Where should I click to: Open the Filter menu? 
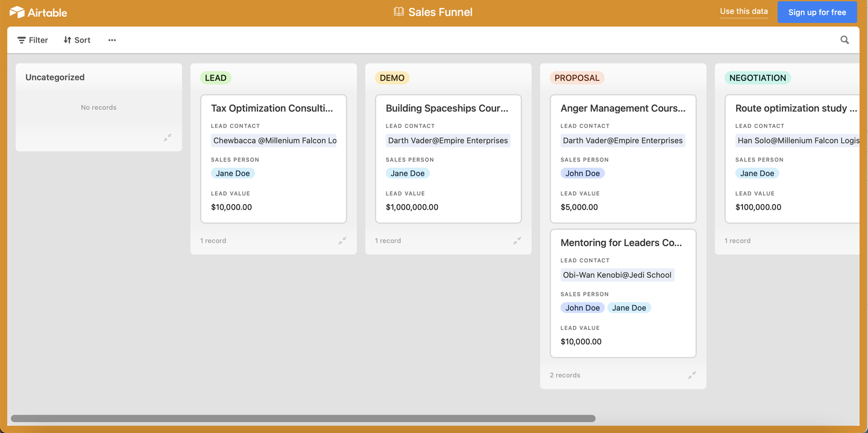pos(32,40)
